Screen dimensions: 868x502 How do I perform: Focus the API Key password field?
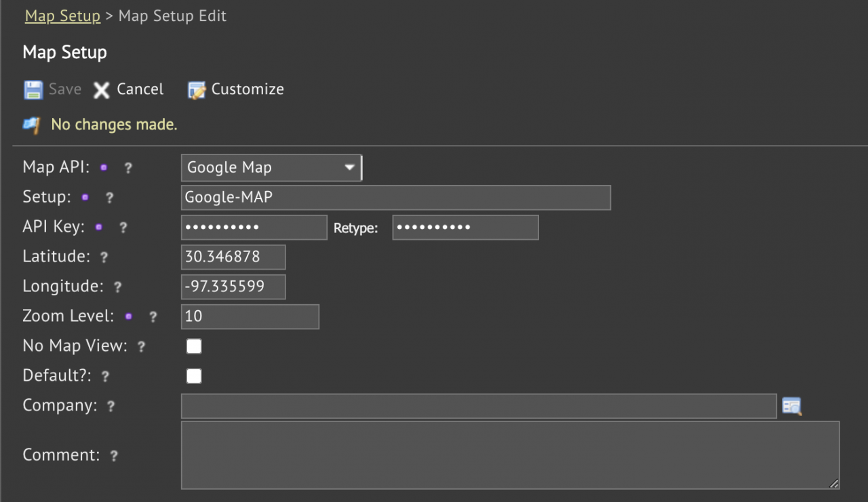254,227
